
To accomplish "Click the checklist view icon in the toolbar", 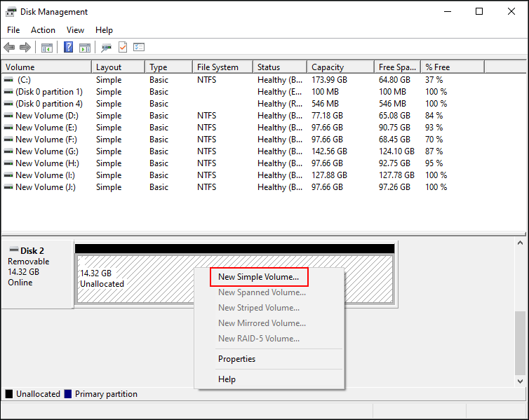I will tap(139, 48).
